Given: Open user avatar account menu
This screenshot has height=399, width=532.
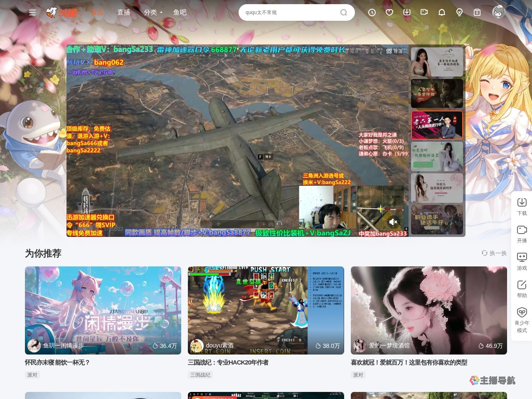Looking at the screenshot, I should tap(498, 12).
